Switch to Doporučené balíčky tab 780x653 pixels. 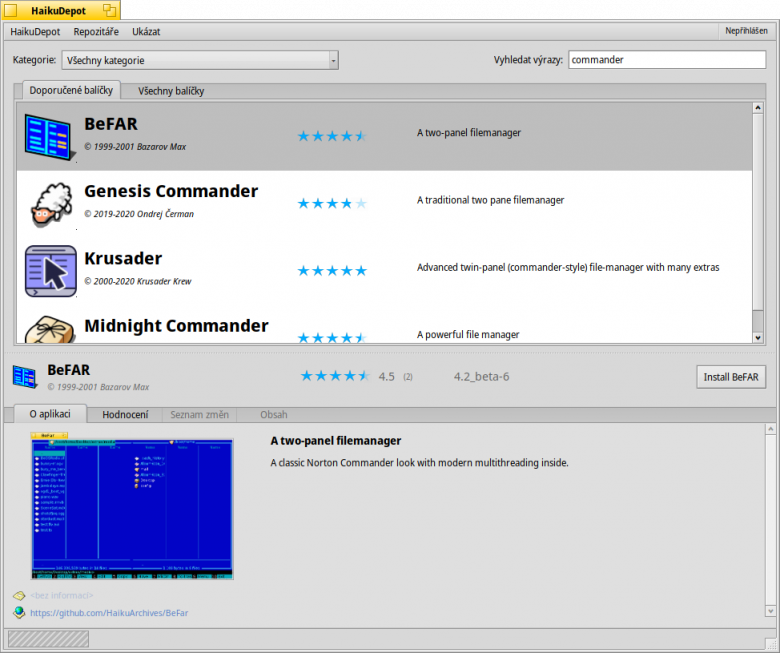coord(71,90)
